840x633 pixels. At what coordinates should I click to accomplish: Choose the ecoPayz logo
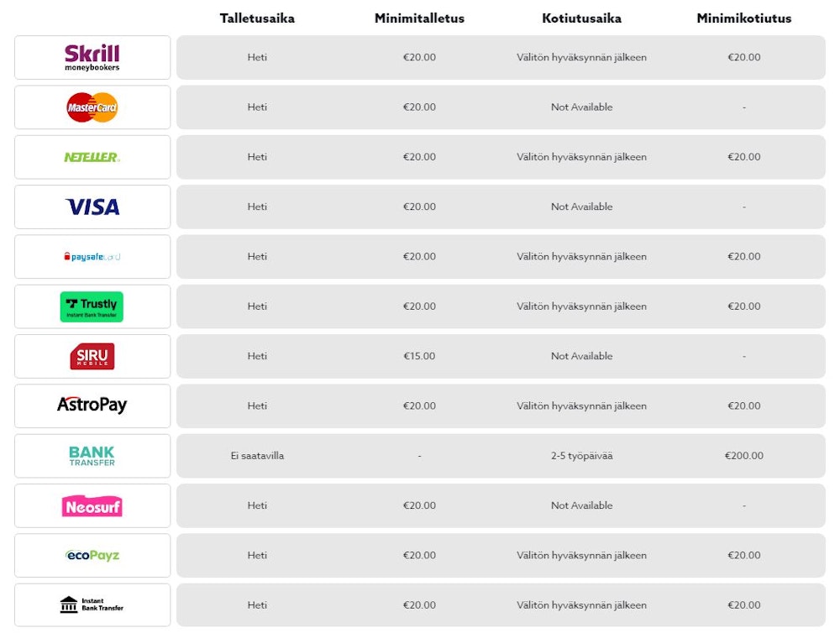(92, 555)
